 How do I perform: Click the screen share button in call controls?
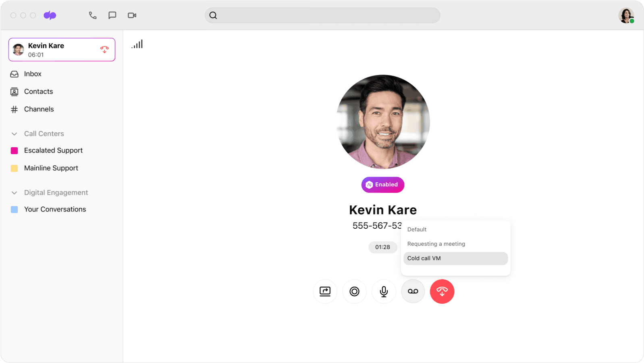coord(325,291)
